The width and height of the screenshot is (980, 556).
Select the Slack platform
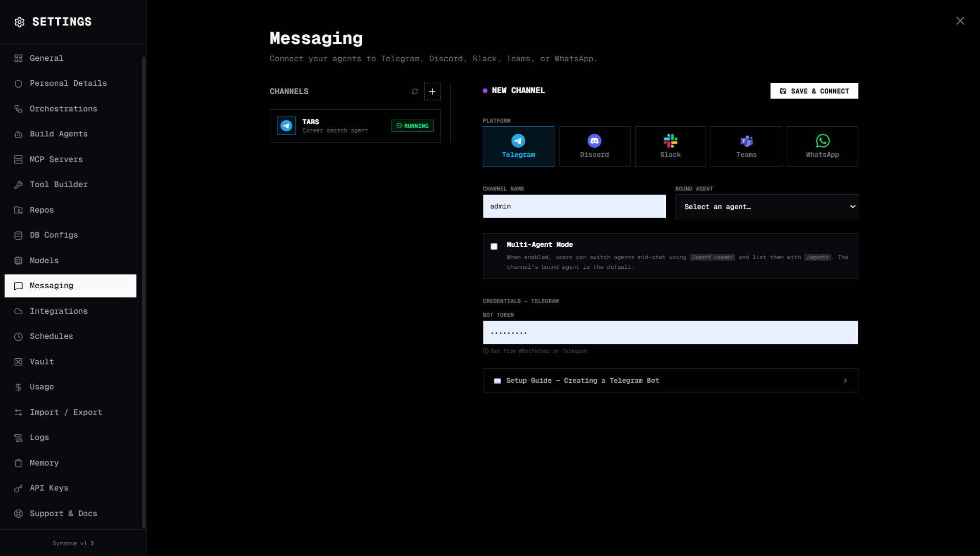(x=670, y=146)
